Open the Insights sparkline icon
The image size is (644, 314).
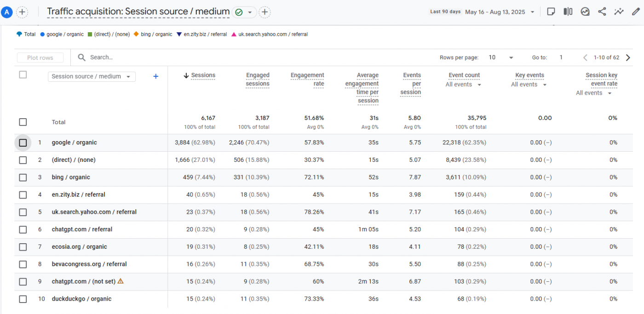tap(619, 12)
